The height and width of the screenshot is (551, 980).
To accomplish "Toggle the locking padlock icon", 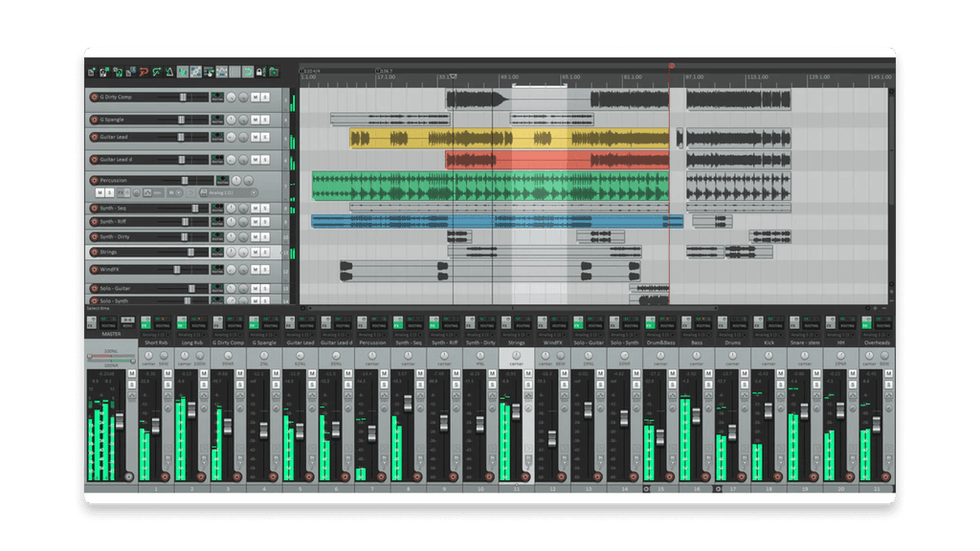I will point(260,73).
